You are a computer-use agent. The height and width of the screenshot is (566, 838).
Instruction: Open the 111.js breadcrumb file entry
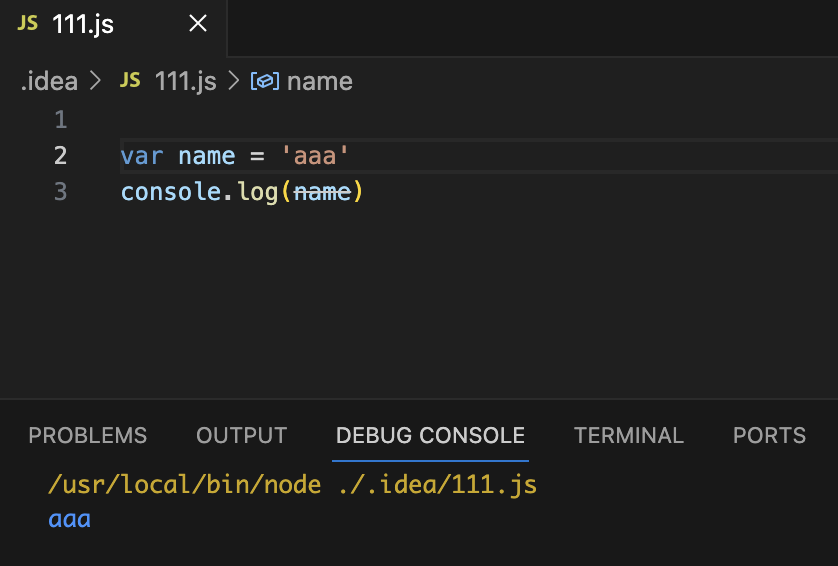(186, 81)
